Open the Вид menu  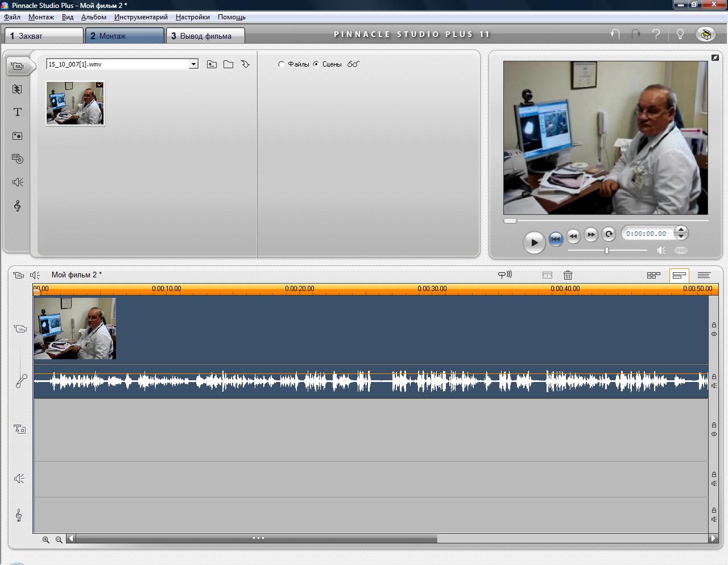68,17
